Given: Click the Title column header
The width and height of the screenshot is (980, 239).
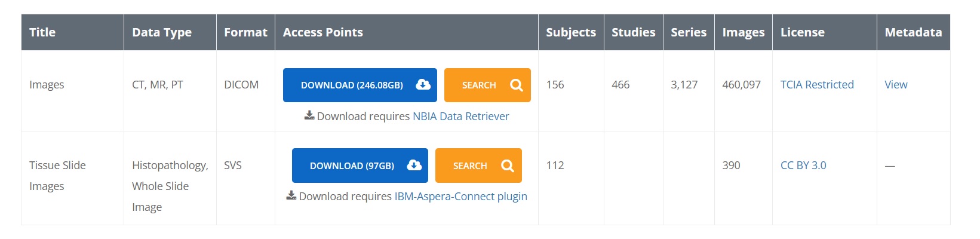Looking at the screenshot, I should [42, 32].
